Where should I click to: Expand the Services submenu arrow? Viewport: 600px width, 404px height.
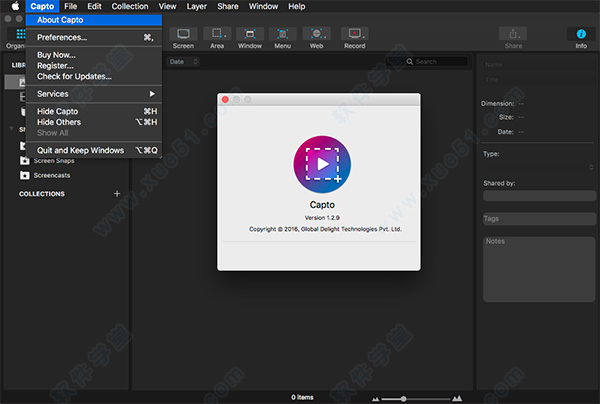(152, 94)
